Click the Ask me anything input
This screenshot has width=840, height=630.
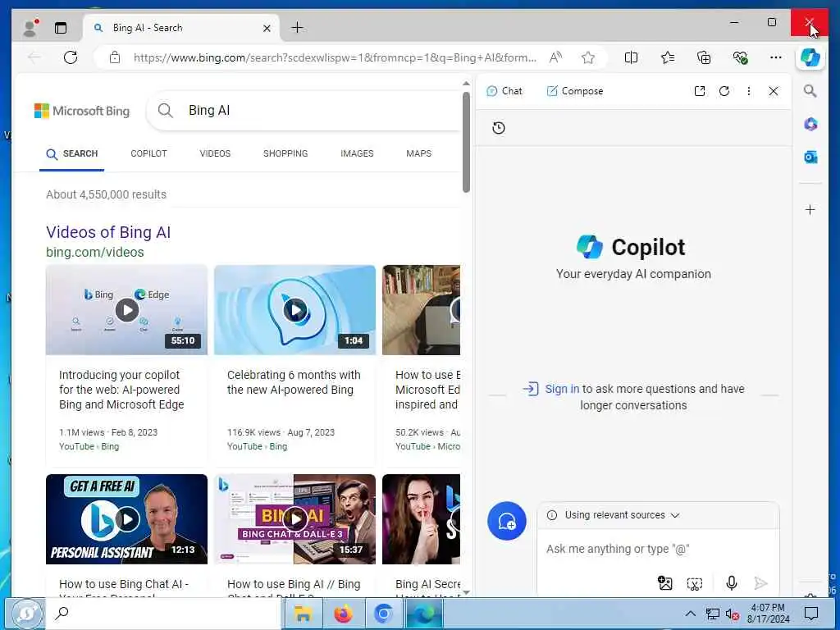(x=658, y=549)
